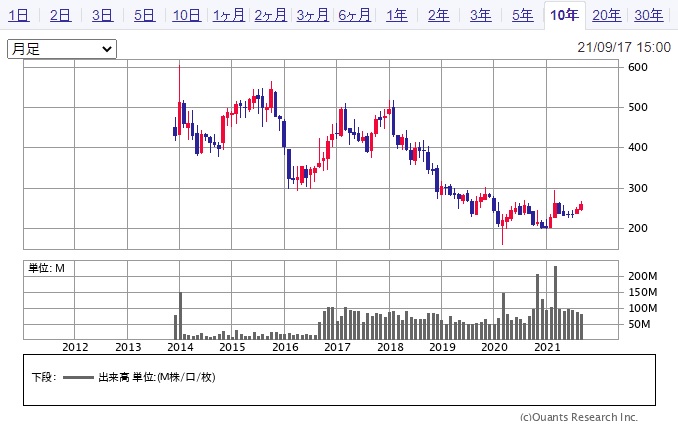
Task: Show the 5年 chart range
Action: coord(522,16)
